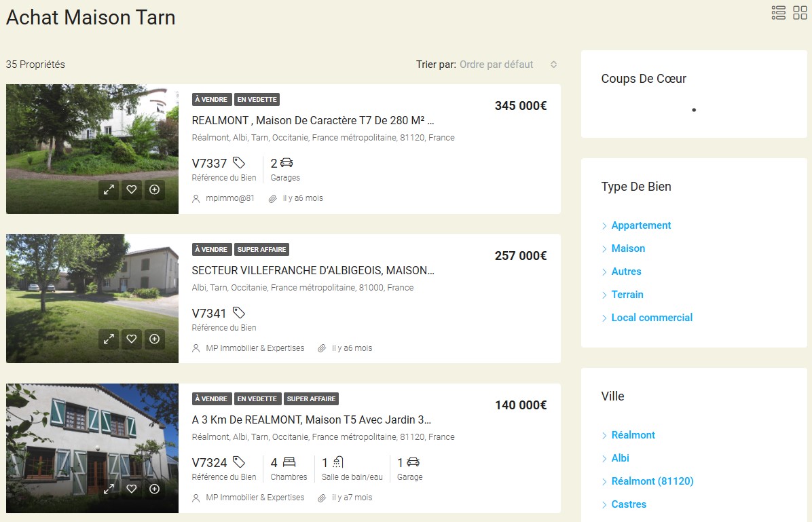The height and width of the screenshot is (522, 812).
Task: Add V7337 listing to compare
Action: 154,189
